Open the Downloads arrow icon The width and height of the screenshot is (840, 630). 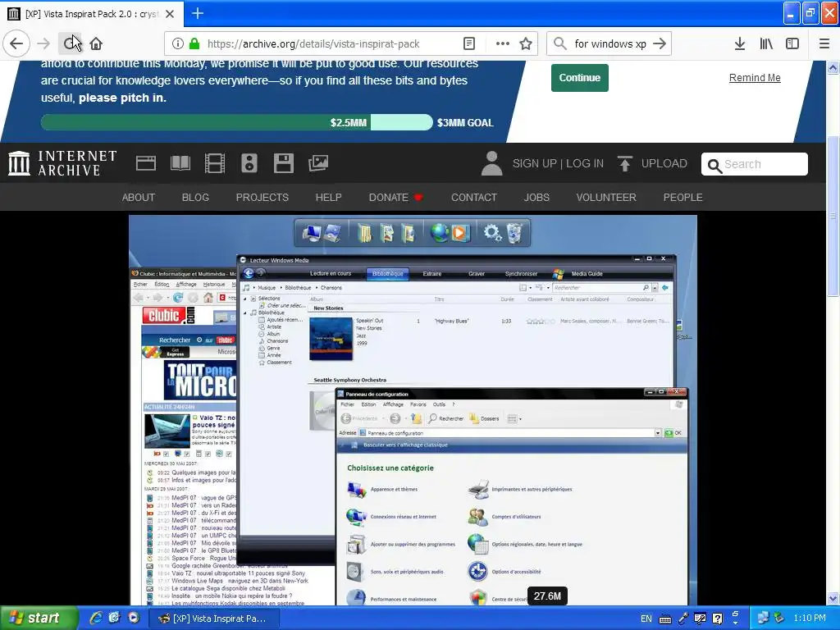[740, 43]
